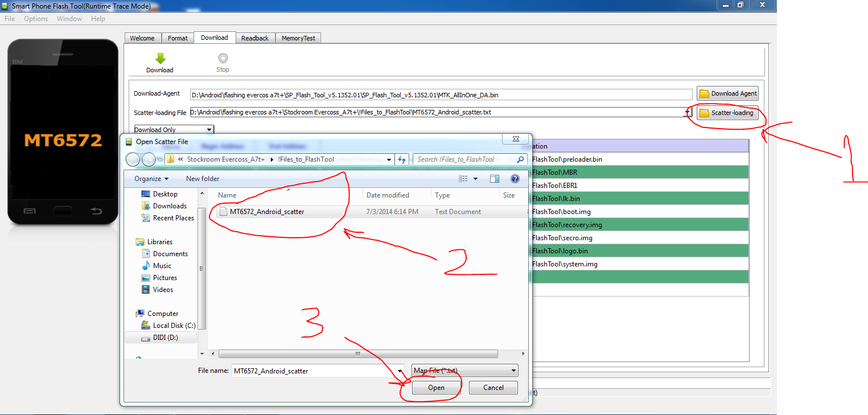Select Libraries in navigation pane
868x415 pixels.
[x=159, y=242]
